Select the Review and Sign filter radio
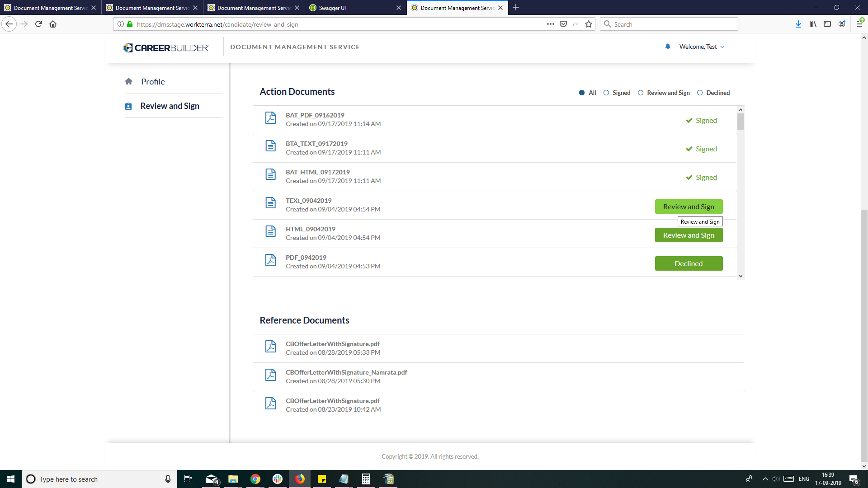Screen dimensions: 868x488 click(x=641, y=93)
